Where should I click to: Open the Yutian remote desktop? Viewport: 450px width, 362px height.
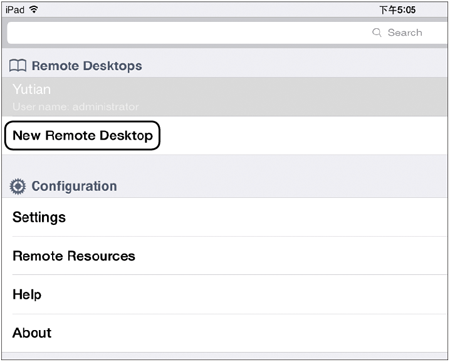coord(224,97)
